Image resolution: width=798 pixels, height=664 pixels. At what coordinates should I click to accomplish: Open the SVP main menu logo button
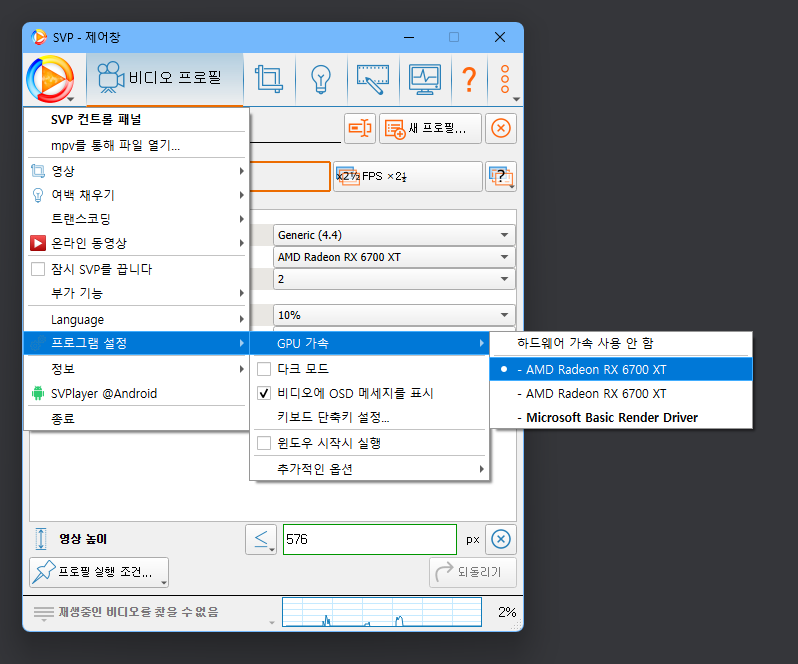[50, 79]
